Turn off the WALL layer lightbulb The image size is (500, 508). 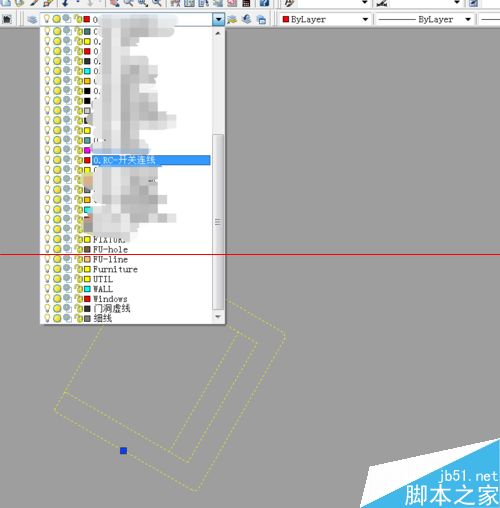47,288
